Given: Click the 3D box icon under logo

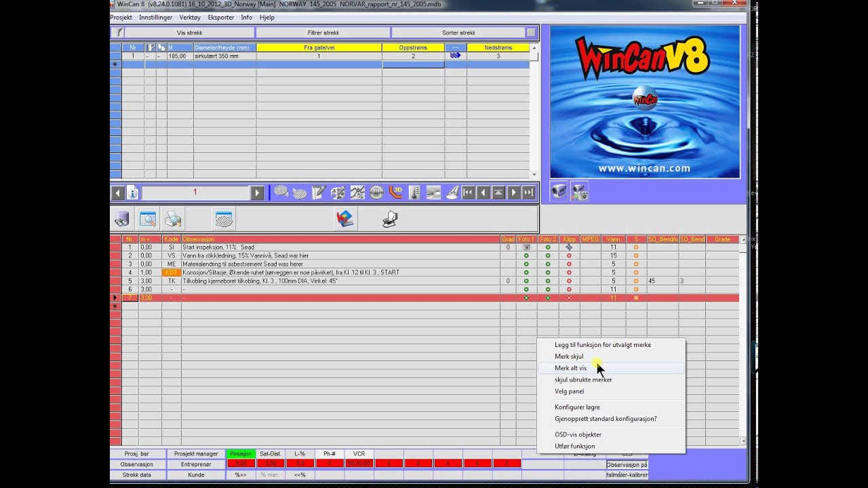Looking at the screenshot, I should [x=559, y=192].
